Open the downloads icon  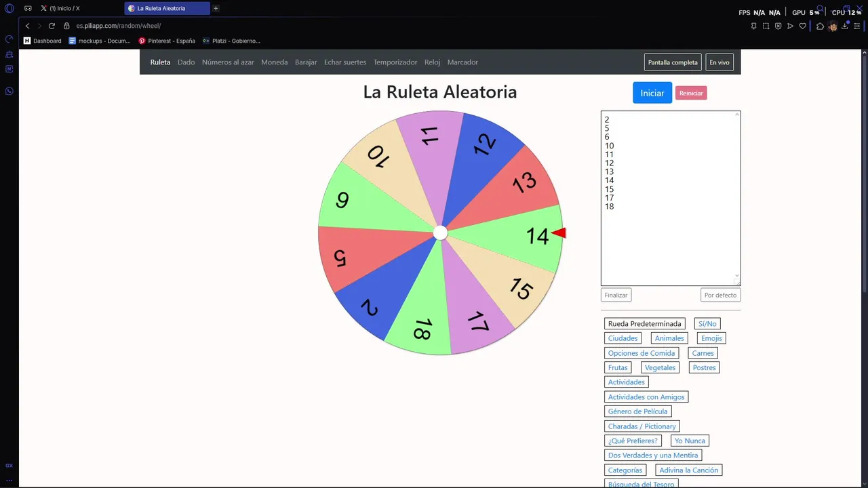tap(845, 26)
